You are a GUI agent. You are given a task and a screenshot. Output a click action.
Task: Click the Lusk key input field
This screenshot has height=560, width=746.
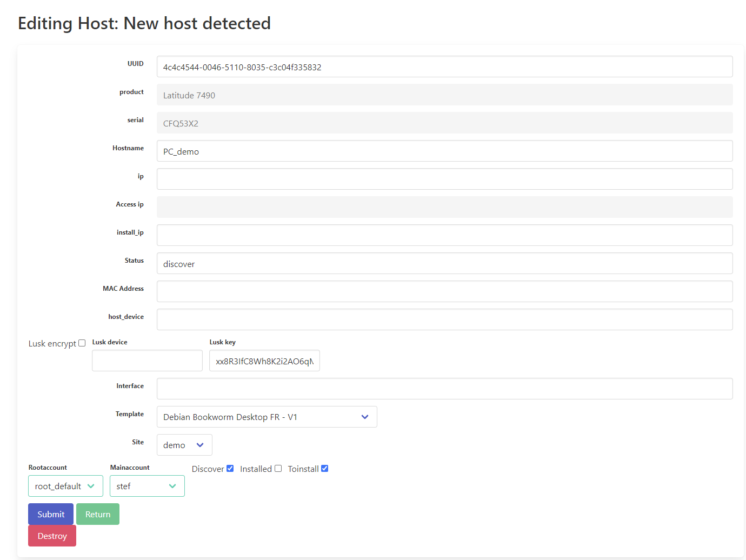(x=264, y=361)
